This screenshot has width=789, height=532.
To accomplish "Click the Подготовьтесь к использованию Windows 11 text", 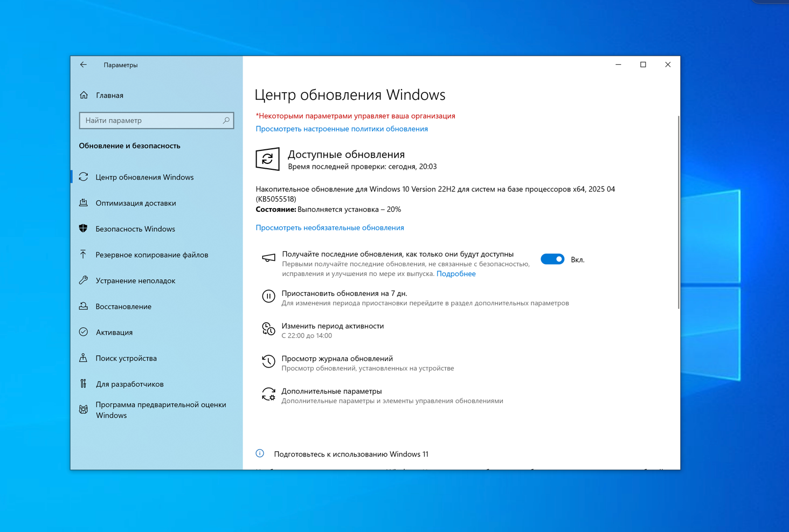I will (351, 454).
